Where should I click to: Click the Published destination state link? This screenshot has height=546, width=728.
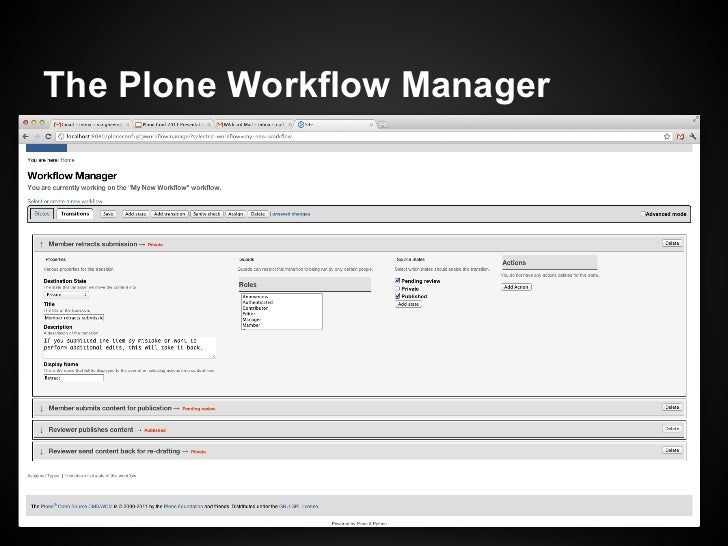(x=155, y=430)
